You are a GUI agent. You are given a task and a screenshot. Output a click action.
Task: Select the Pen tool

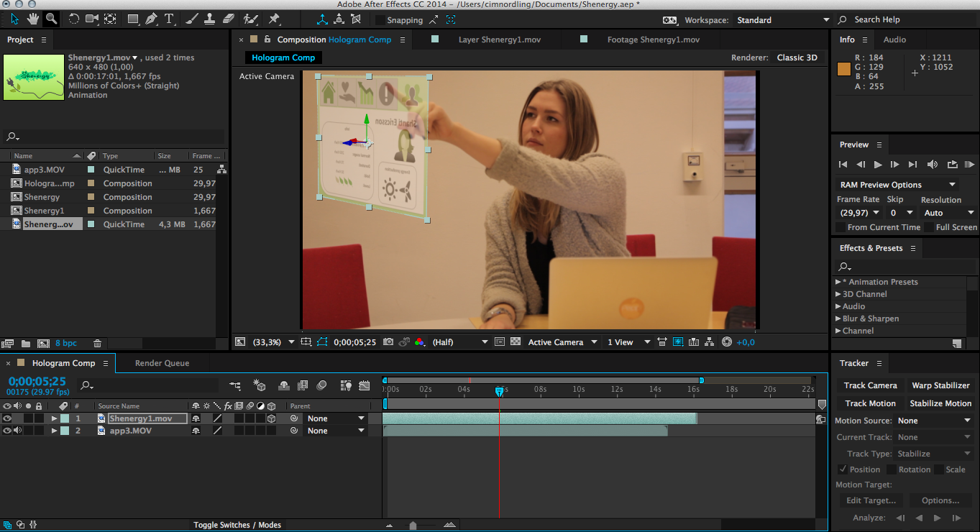click(151, 19)
